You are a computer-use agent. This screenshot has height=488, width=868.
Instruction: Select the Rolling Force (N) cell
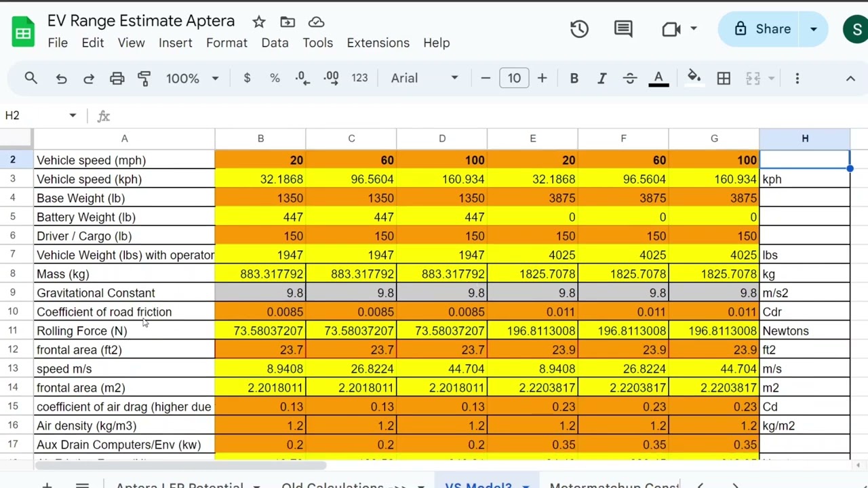pyautogui.click(x=124, y=331)
